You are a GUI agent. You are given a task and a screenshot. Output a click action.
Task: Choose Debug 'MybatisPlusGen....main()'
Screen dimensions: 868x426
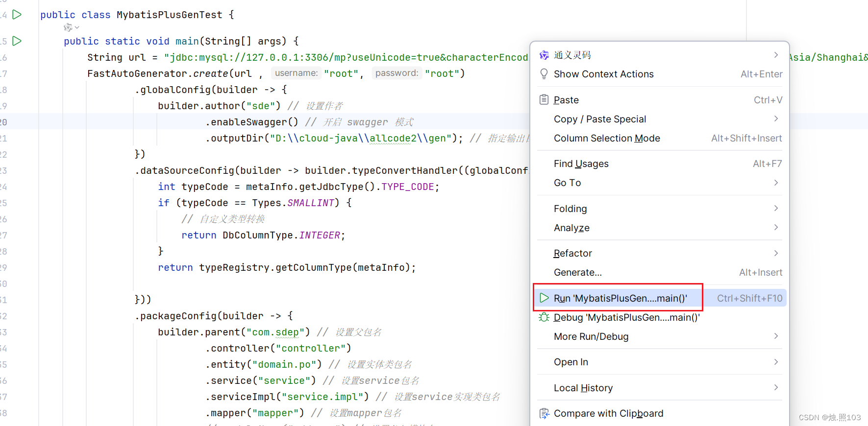[x=660, y=317]
